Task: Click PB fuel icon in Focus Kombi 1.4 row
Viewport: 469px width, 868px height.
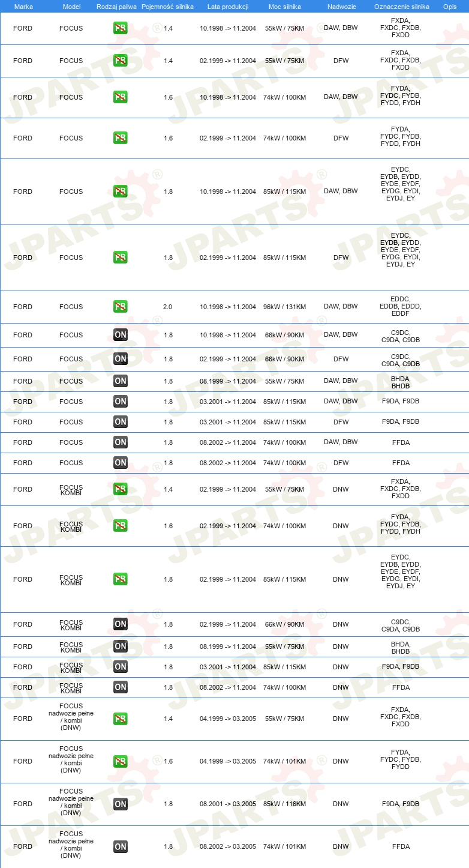Action: pos(121,489)
